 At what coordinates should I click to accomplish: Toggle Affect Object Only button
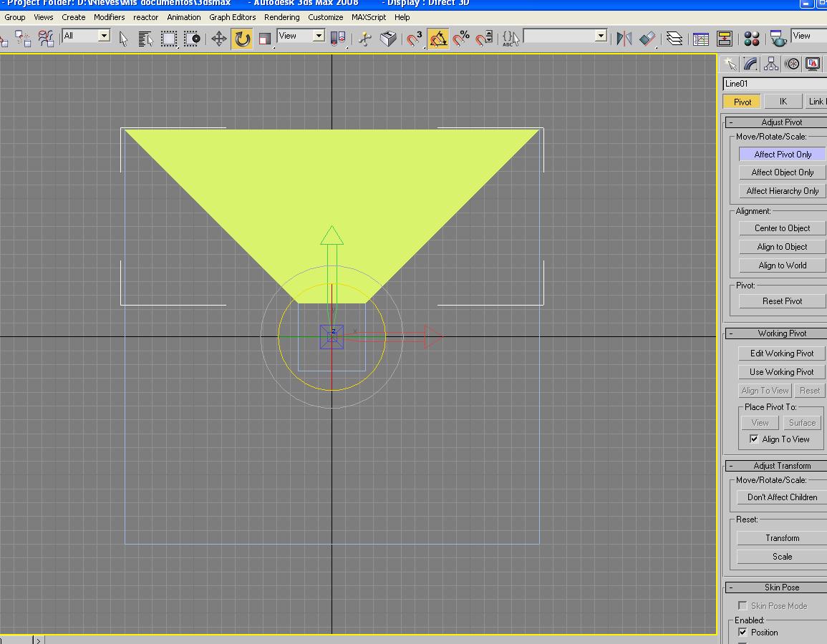click(782, 172)
